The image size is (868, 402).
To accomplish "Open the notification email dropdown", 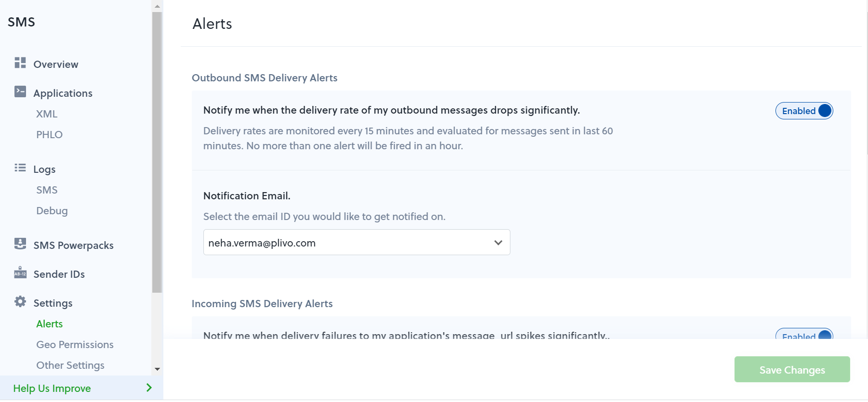I will [x=357, y=242].
